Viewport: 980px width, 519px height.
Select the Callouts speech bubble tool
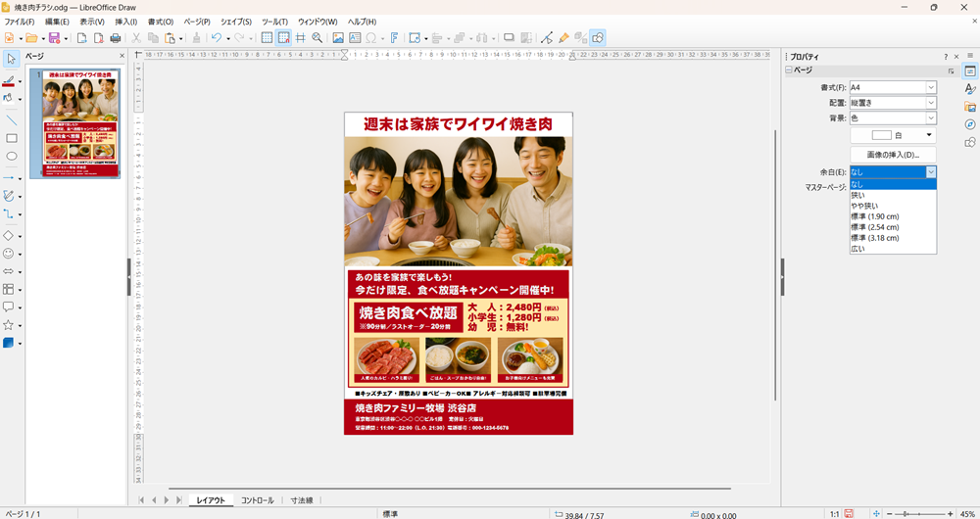[x=9, y=307]
